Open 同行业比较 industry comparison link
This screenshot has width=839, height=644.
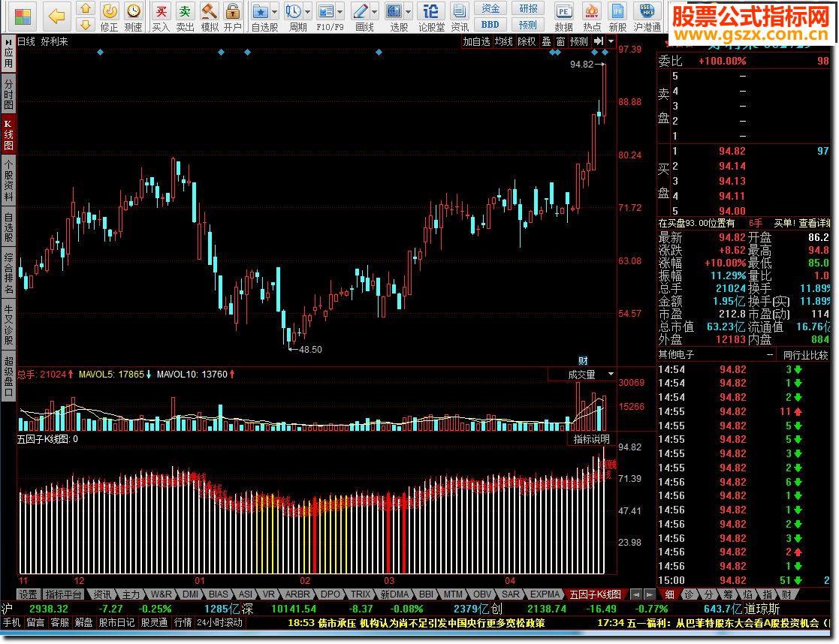(x=806, y=354)
